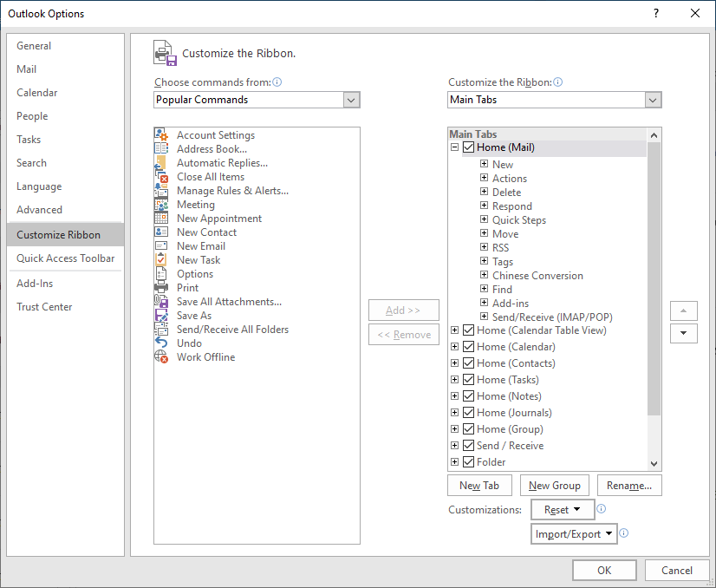This screenshot has width=716, height=588.
Task: Click the New Group button
Action: [x=555, y=485]
